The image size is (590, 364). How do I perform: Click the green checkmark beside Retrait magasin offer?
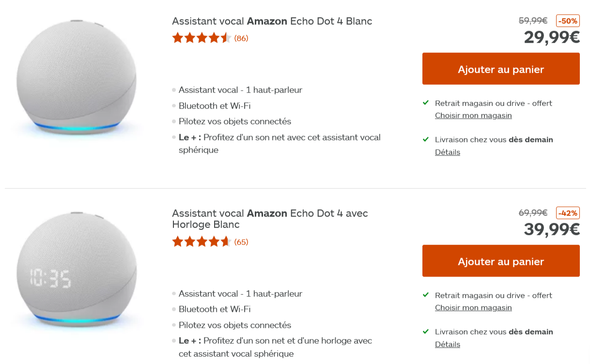[x=425, y=103]
